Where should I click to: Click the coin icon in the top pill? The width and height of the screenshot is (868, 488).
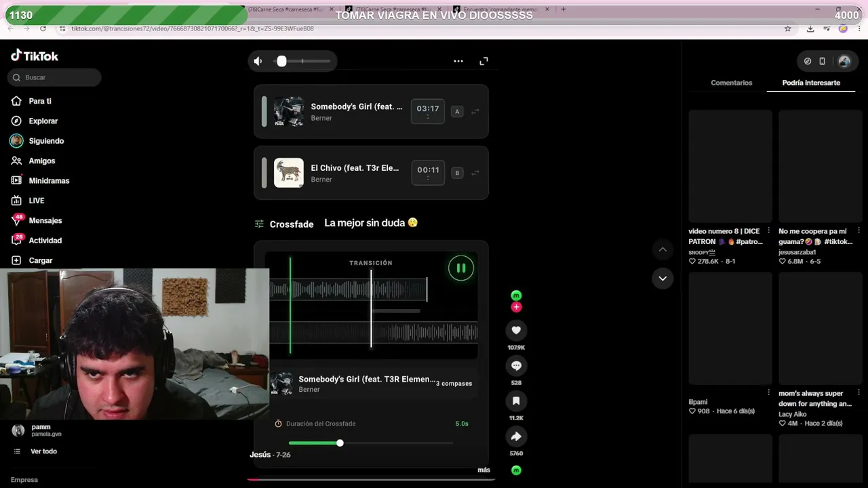[x=808, y=61]
